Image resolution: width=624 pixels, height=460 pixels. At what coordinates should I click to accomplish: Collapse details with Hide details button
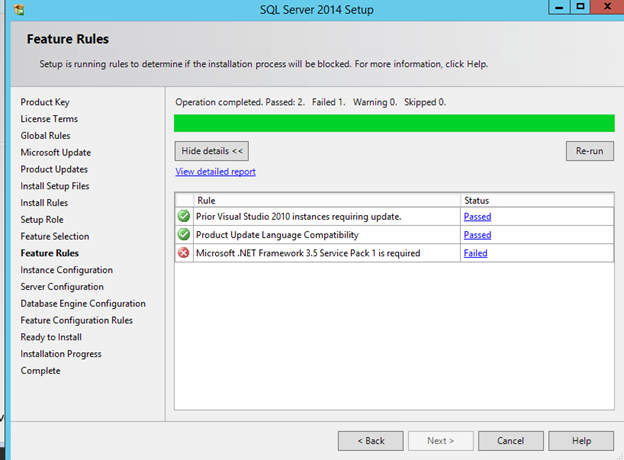pyautogui.click(x=212, y=151)
